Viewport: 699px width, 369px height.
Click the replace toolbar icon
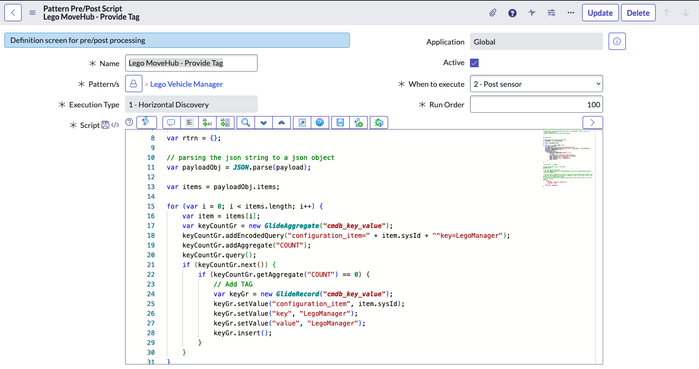207,123
